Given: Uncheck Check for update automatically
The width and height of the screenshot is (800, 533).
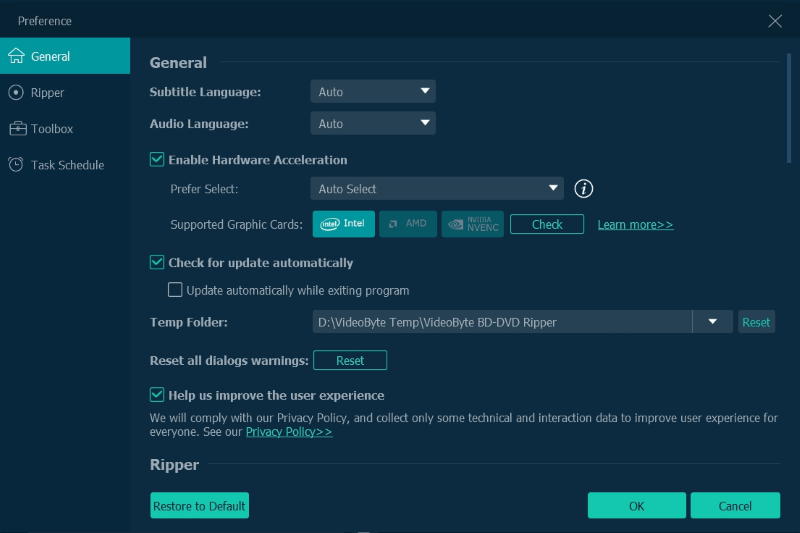Looking at the screenshot, I should click(157, 263).
